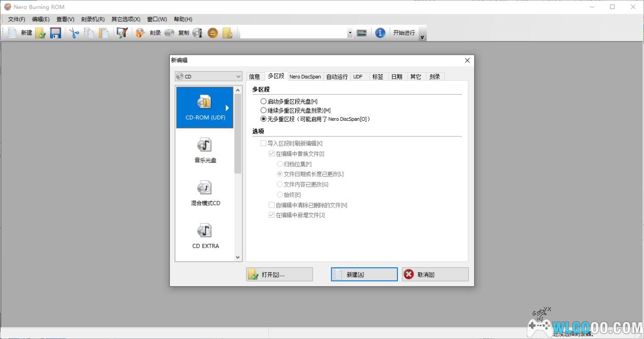644x339 pixels.
Task: Select 启动多重区段光盘 radio option
Action: (264, 101)
